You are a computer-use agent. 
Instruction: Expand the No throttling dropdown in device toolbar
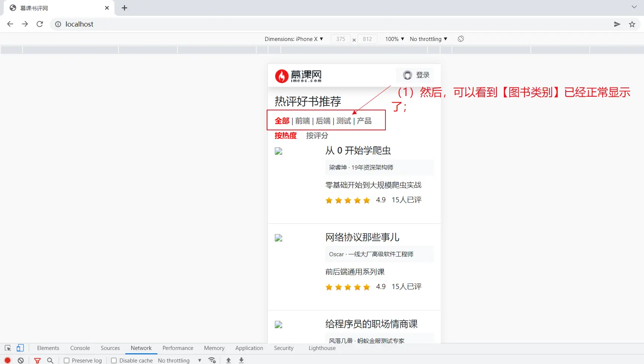(428, 39)
